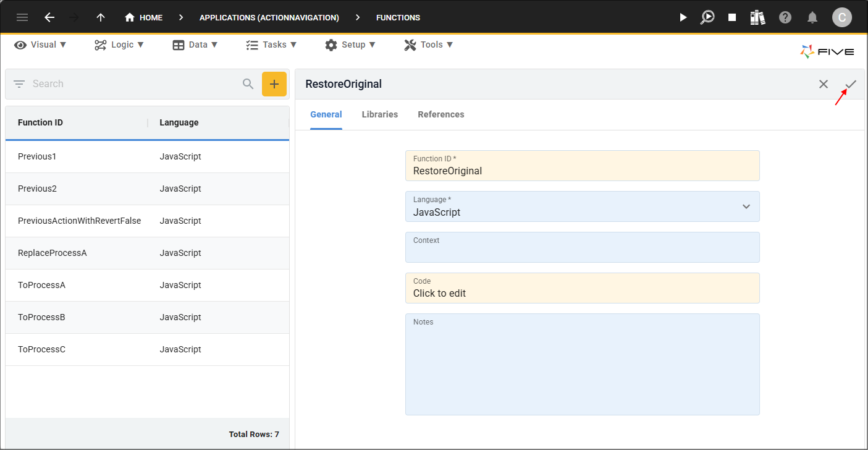Save the function with checkmark

coord(851,84)
